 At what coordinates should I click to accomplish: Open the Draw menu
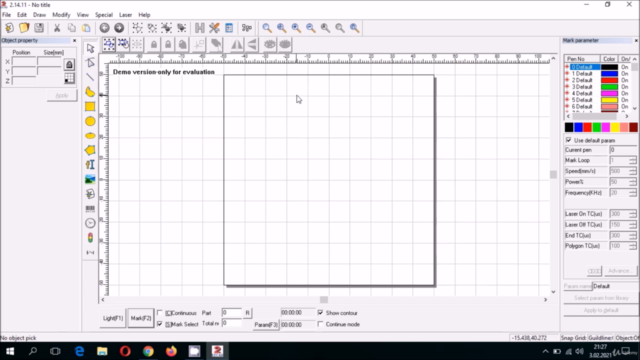pyautogui.click(x=39, y=15)
